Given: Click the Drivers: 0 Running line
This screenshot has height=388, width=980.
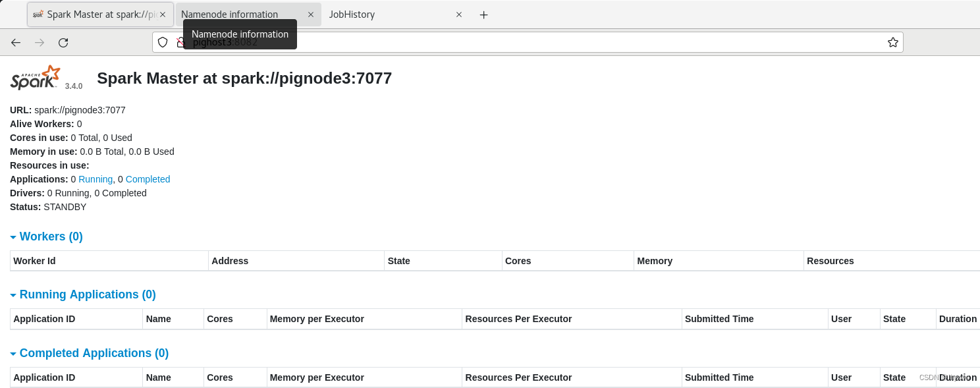Looking at the screenshot, I should coord(78,193).
